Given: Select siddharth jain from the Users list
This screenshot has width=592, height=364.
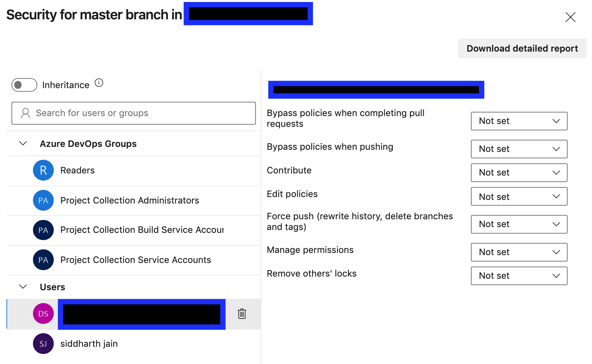Looking at the screenshot, I should coord(89,344).
